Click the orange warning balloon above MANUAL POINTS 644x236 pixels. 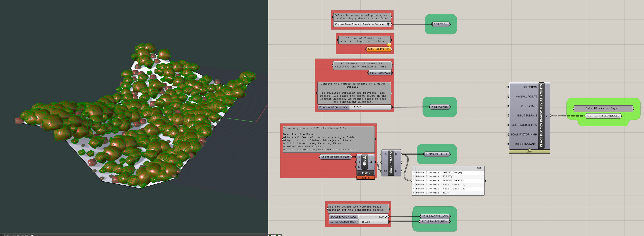tap(389, 45)
